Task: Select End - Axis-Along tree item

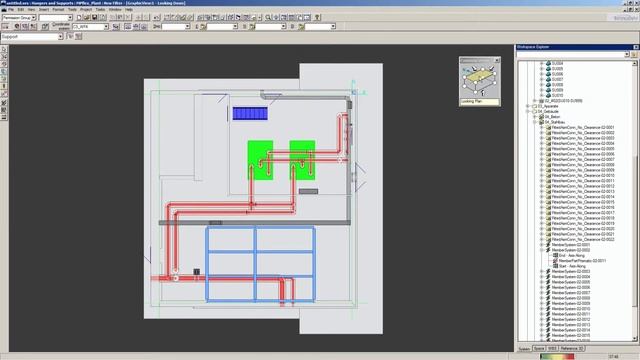Action: click(571, 256)
